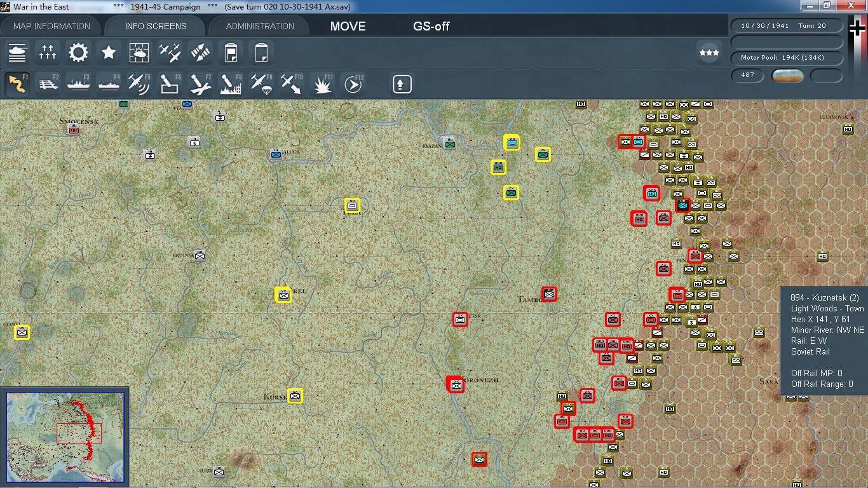Click the weather ground-condition indicator
Image resolution: width=868 pixels, height=488 pixels.
[787, 76]
